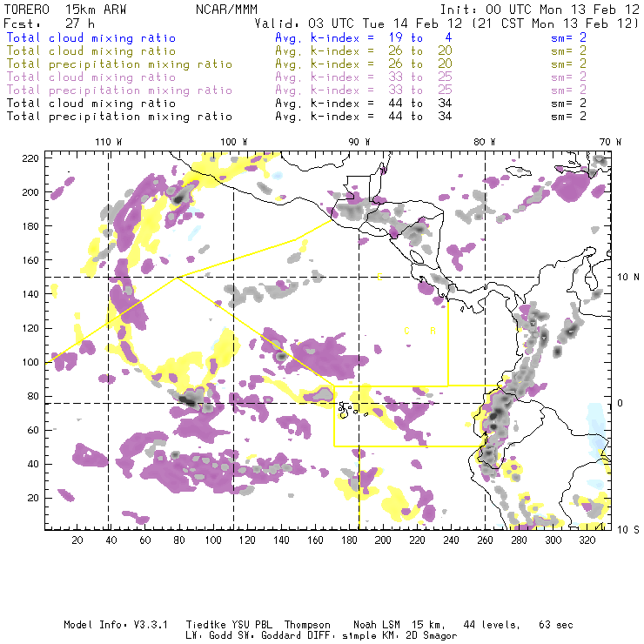Click the "70 W" longitude label
644x644 pixels.
tap(610, 142)
